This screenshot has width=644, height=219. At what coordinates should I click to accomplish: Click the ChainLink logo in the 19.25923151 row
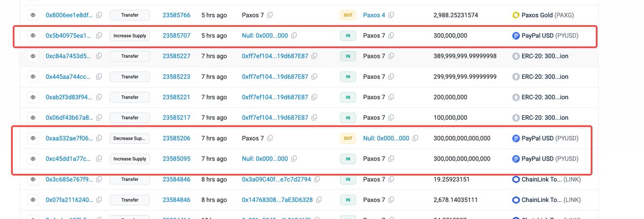517,179
